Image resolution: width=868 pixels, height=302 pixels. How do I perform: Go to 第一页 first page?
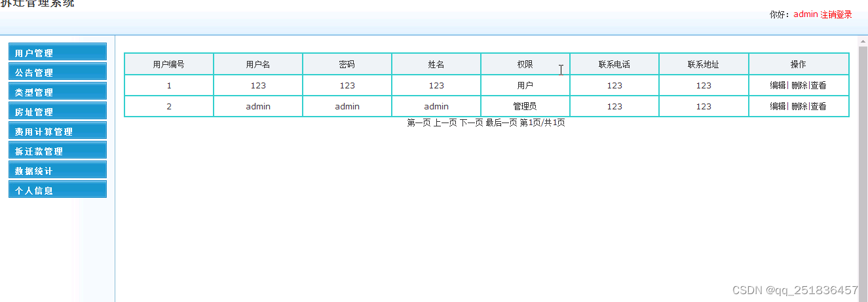pyautogui.click(x=419, y=123)
